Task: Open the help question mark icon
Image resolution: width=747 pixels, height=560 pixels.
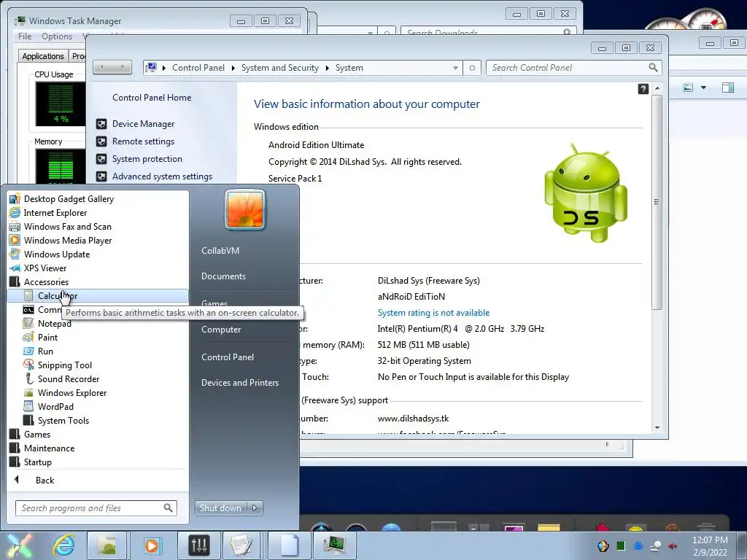Action: coord(643,89)
